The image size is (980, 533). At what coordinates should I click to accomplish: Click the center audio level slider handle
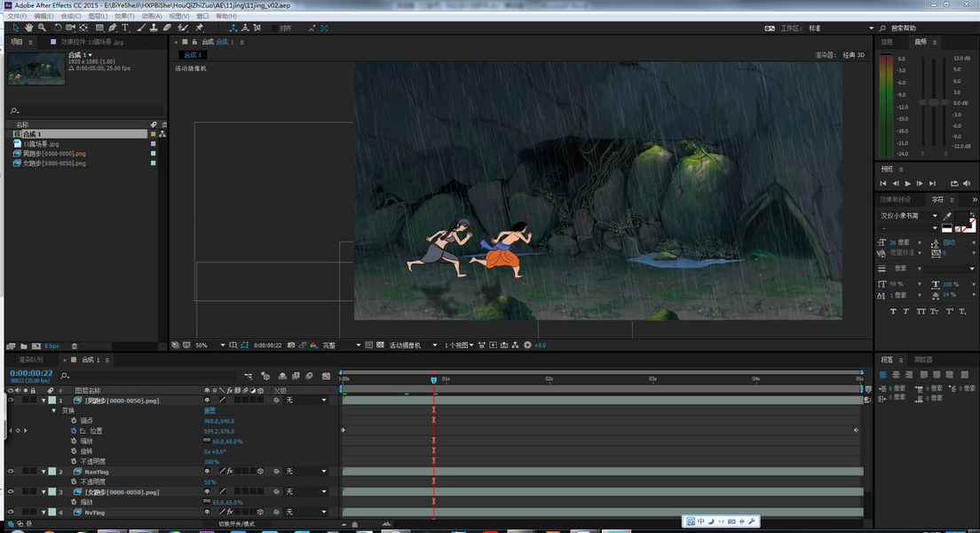[x=934, y=102]
